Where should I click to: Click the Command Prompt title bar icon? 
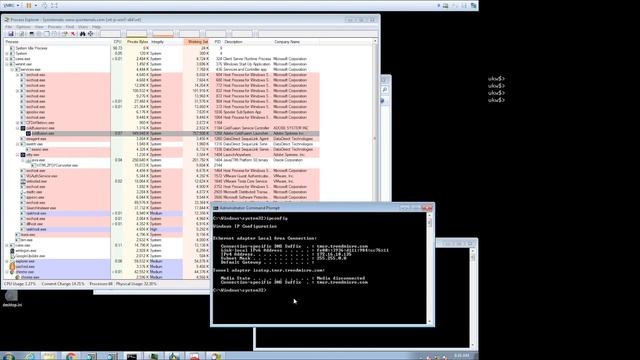click(x=216, y=208)
